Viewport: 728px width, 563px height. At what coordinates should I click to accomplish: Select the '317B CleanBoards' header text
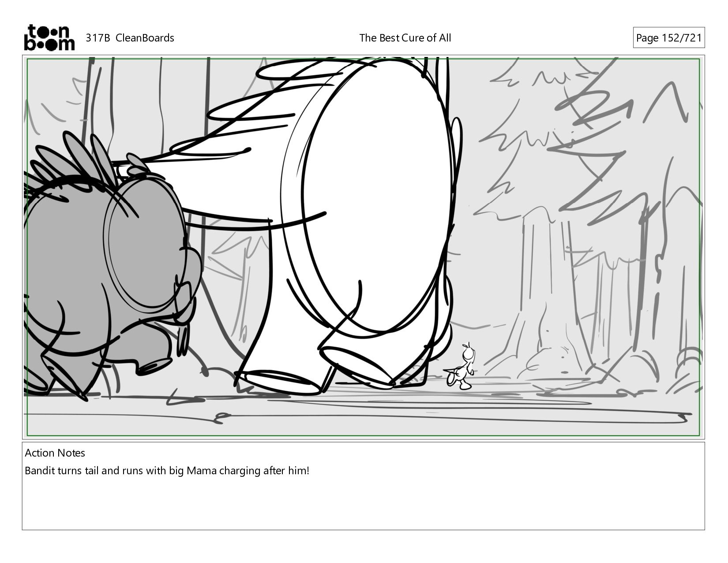click(x=130, y=38)
